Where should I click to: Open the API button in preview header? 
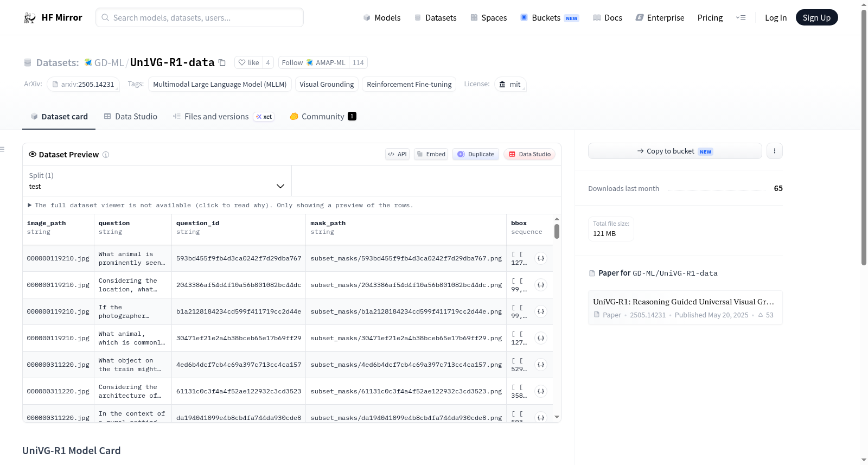397,154
